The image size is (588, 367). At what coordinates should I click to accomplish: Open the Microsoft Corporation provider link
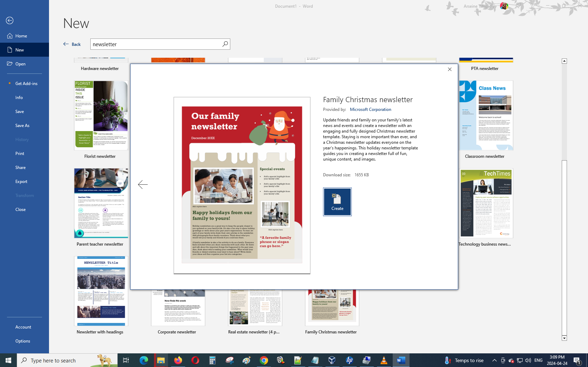[x=370, y=110]
